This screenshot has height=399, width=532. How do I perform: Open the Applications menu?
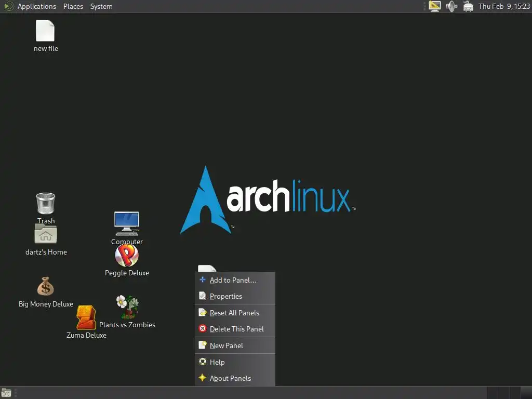[x=37, y=6]
